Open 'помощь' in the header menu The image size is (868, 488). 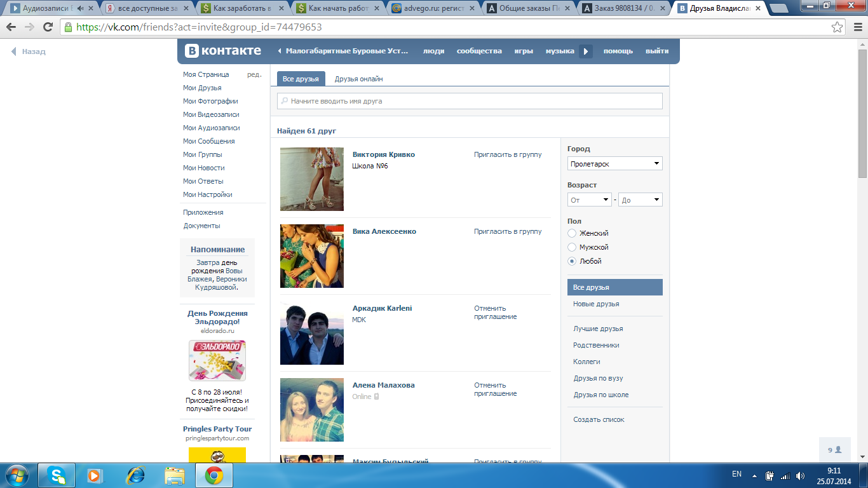[618, 51]
